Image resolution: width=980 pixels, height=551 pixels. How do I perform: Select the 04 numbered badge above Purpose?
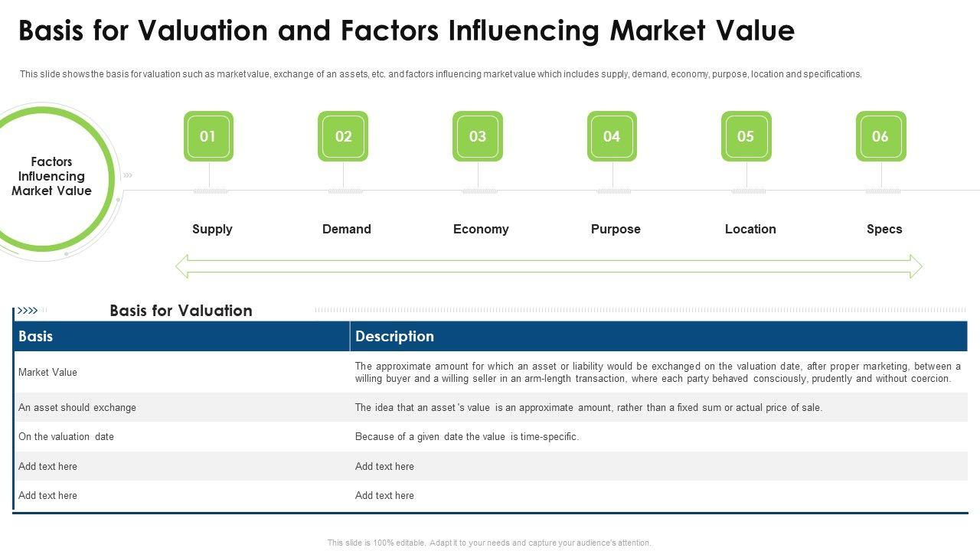tap(612, 136)
